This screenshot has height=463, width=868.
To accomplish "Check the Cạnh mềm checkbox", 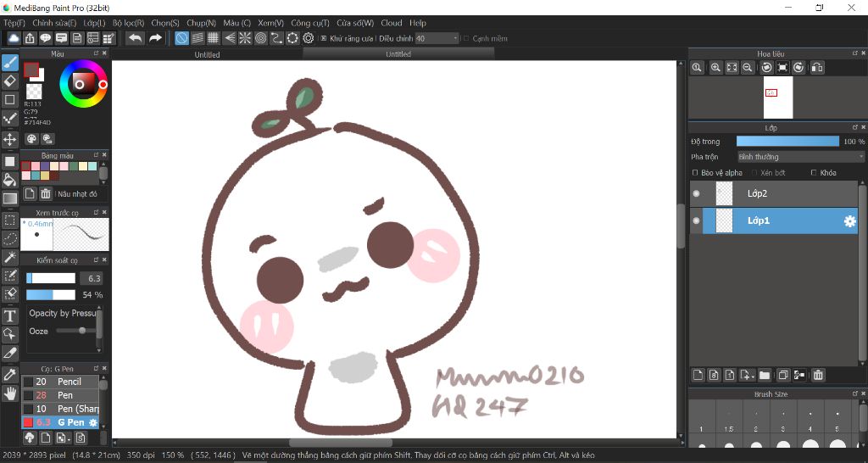I will [x=466, y=38].
